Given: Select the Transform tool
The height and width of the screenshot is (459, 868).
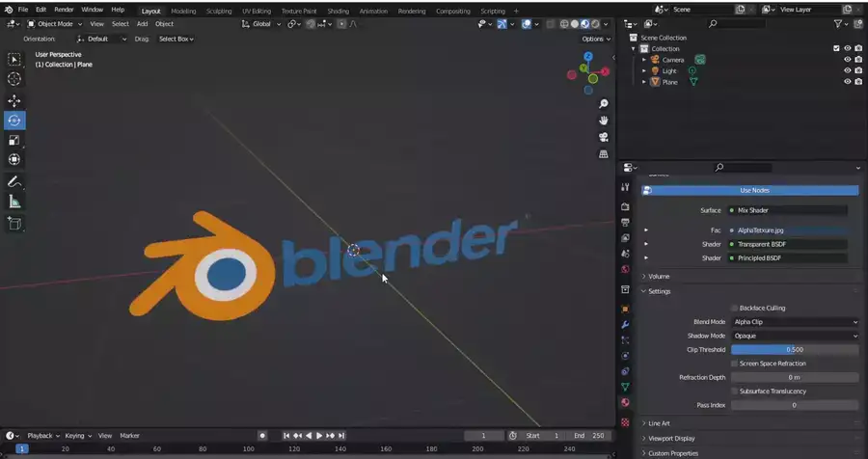Looking at the screenshot, I should coord(14,159).
